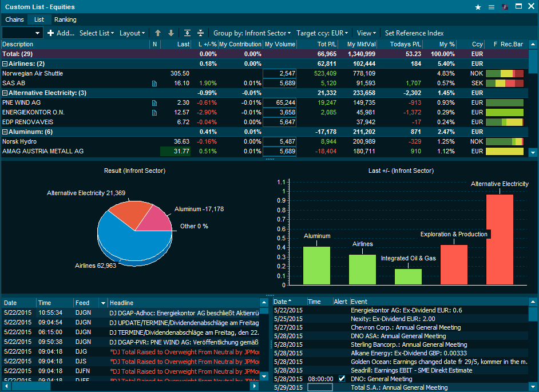Select the EDP RENOVAVEIS row
The image size is (539, 392).
(x=265, y=122)
